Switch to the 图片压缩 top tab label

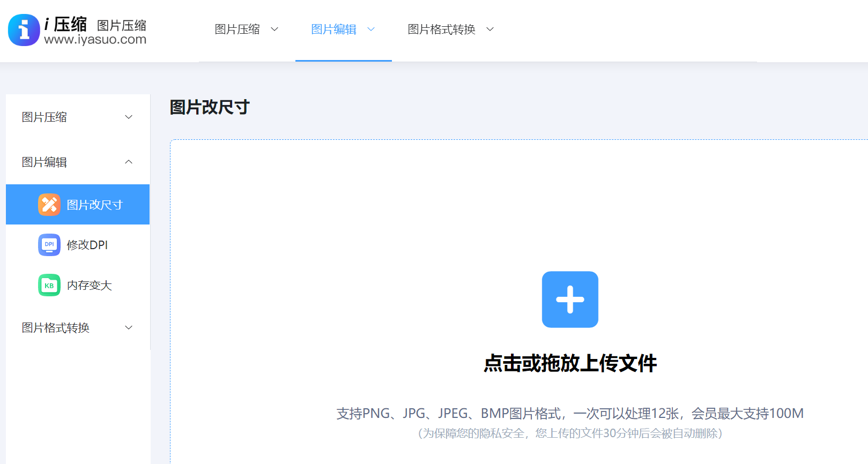(x=238, y=29)
